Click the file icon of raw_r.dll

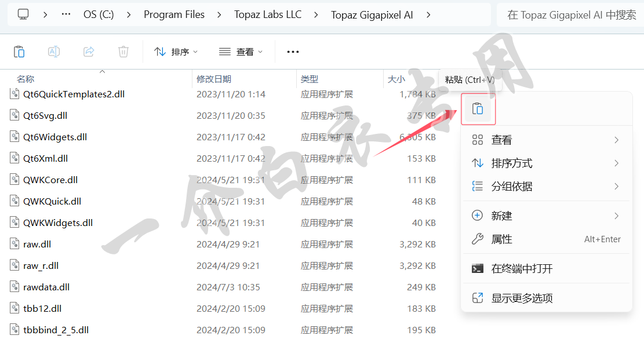tap(14, 265)
